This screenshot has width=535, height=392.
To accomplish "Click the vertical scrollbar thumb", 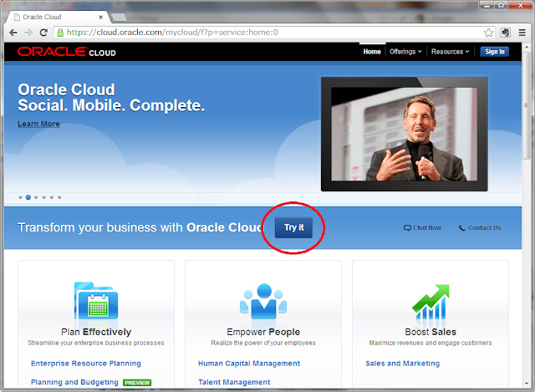I will coord(527,105).
